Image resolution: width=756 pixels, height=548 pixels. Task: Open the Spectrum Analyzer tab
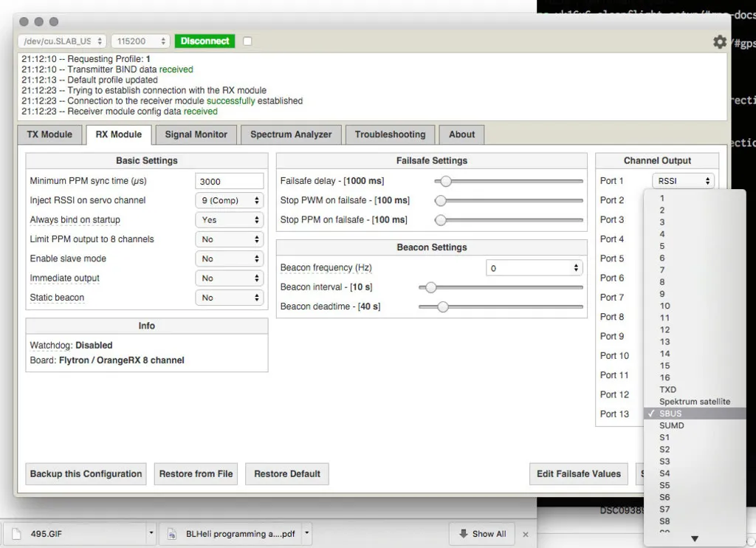pyautogui.click(x=291, y=134)
